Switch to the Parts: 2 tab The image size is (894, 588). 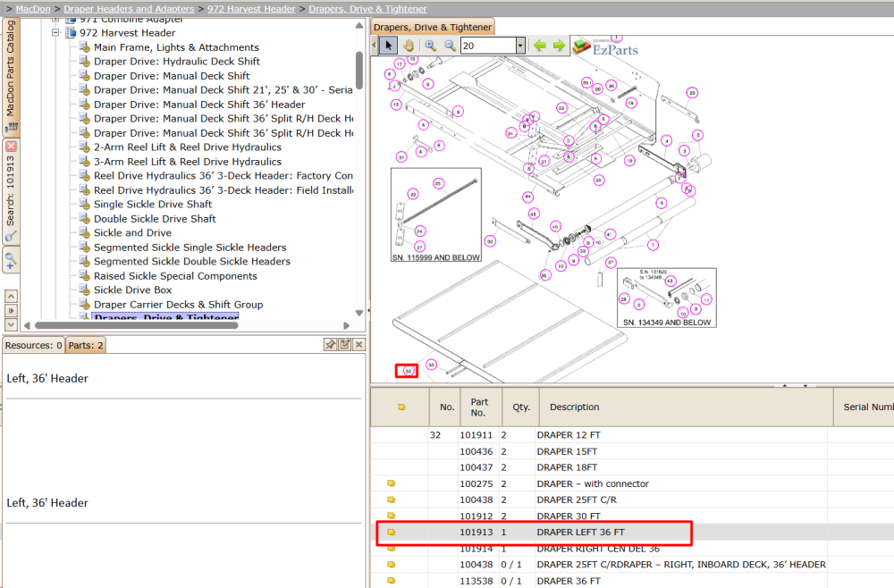tap(86, 345)
